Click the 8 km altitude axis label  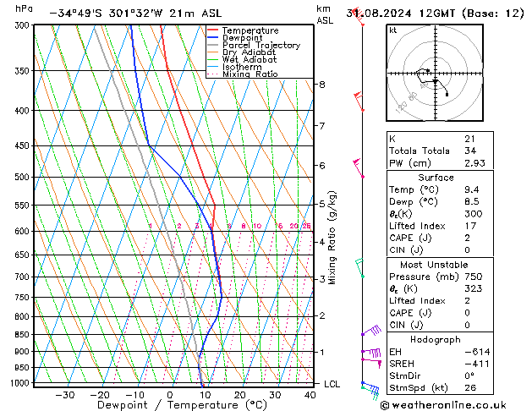pos(322,84)
